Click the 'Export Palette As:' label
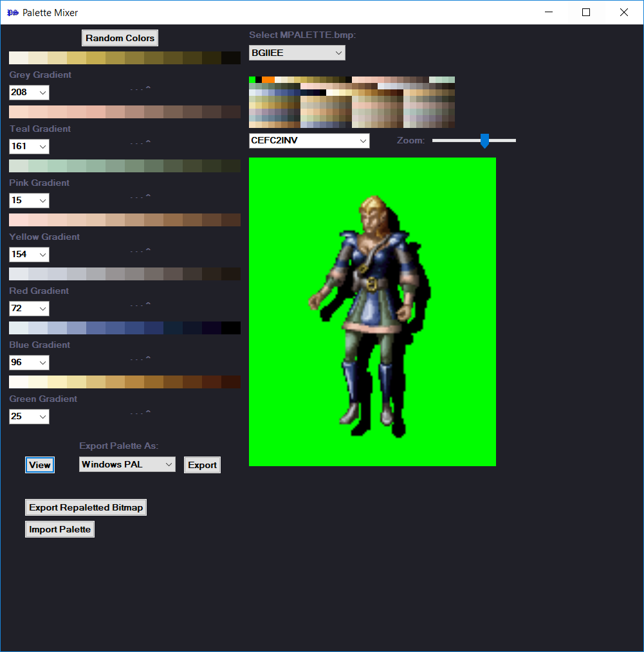Viewport: 644px width, 652px height. [x=119, y=446]
